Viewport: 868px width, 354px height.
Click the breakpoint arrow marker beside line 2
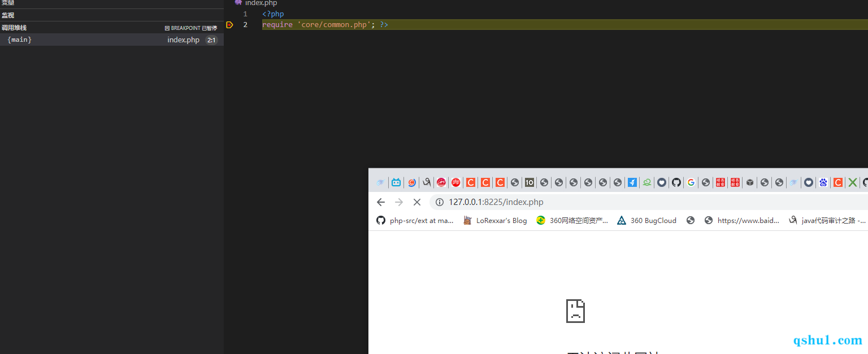pos(229,25)
